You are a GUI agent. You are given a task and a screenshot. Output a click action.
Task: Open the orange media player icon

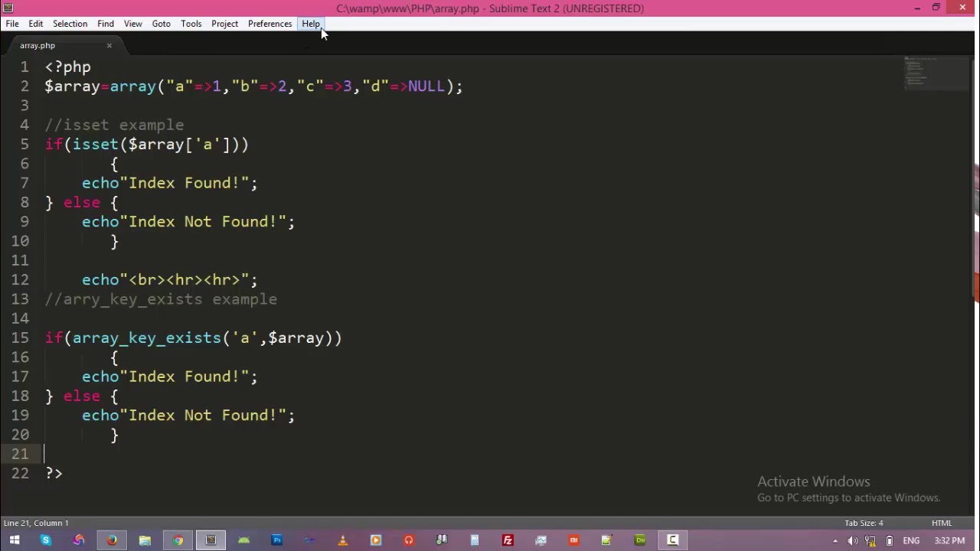click(375, 540)
